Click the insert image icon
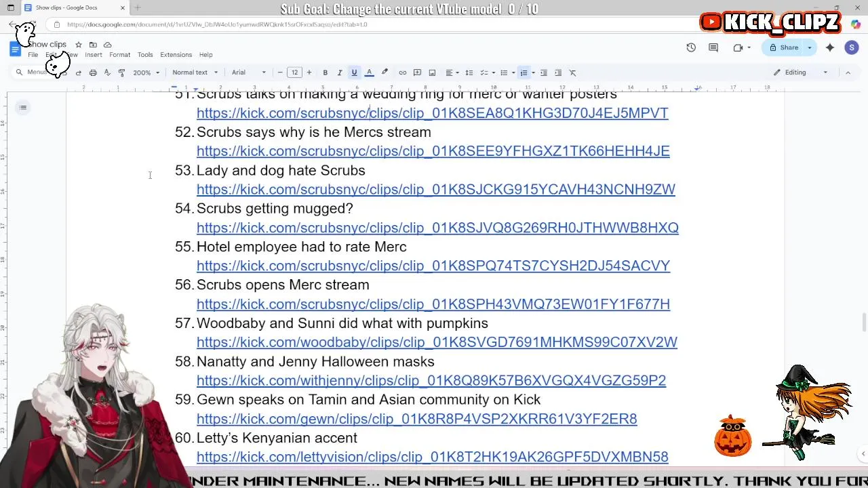Image resolution: width=868 pixels, height=488 pixels. coord(432,73)
